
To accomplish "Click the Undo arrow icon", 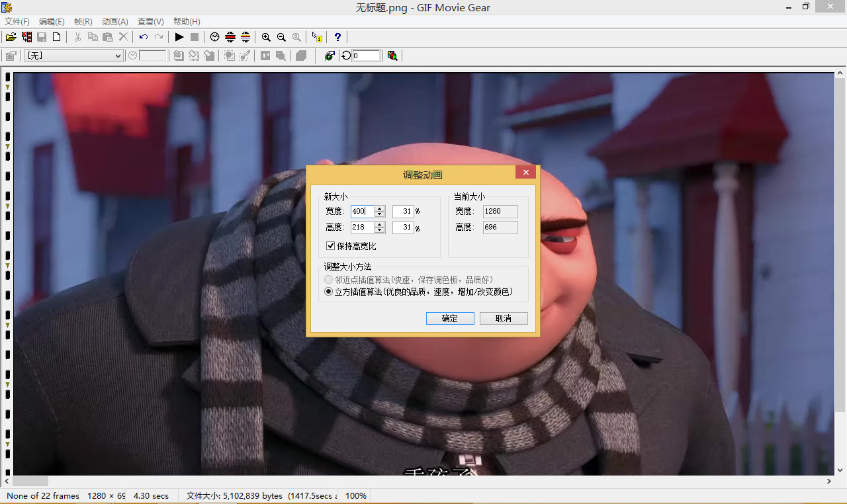I will click(x=143, y=37).
